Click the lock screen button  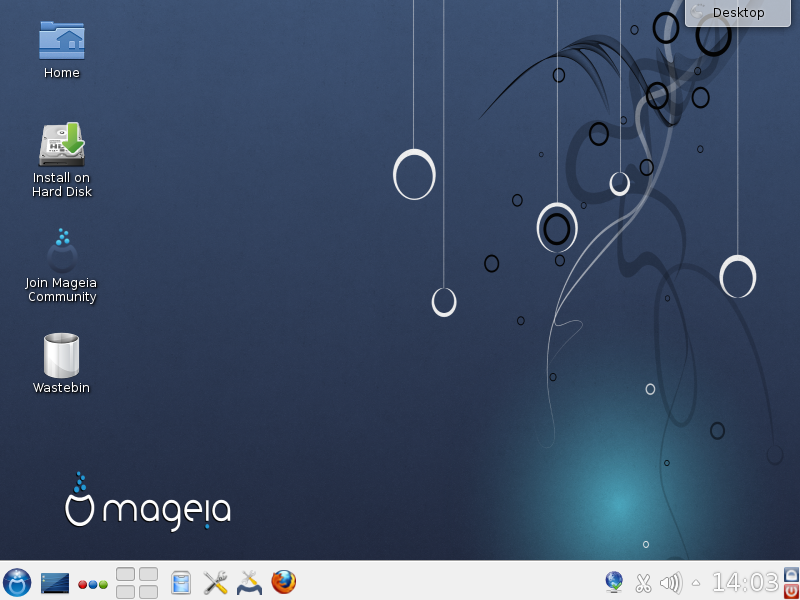(791, 574)
